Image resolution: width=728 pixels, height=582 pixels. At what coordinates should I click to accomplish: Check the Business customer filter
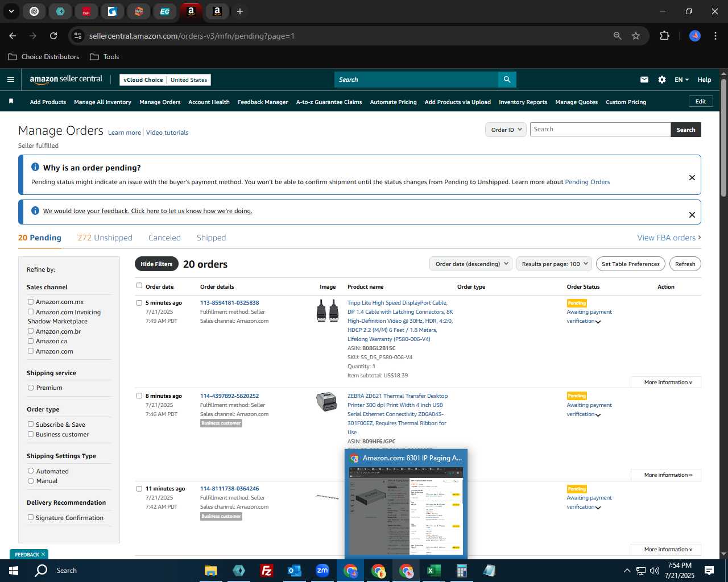click(31, 434)
